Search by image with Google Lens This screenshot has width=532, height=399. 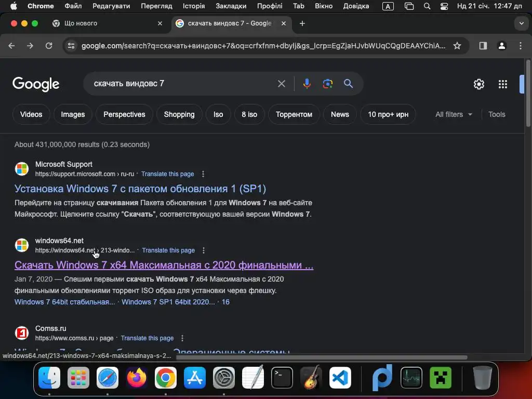327,84
